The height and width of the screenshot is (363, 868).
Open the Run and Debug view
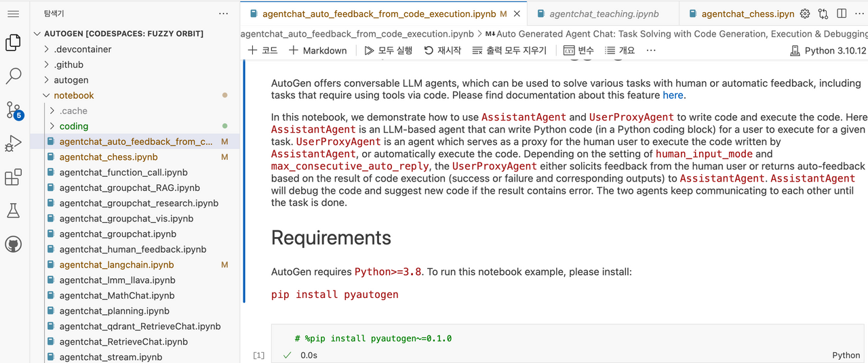click(x=14, y=144)
